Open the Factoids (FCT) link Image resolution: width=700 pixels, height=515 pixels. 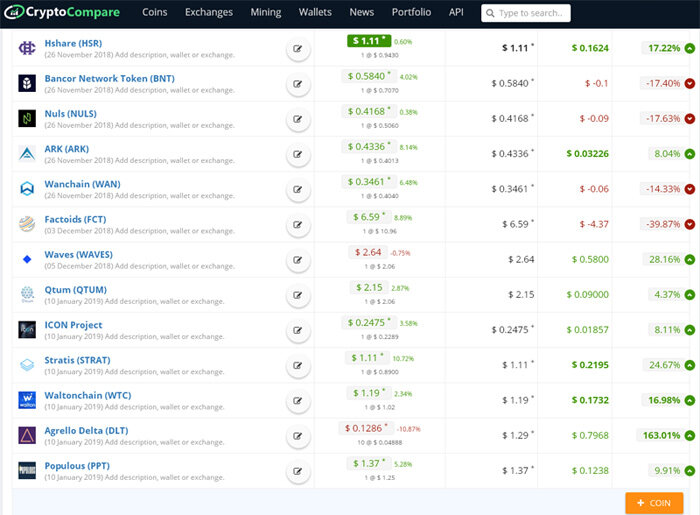pos(75,220)
